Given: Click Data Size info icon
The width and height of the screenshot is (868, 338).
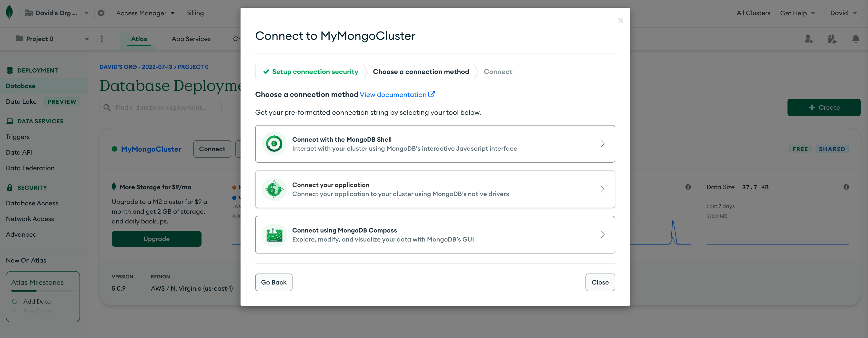Looking at the screenshot, I should pos(846,187).
